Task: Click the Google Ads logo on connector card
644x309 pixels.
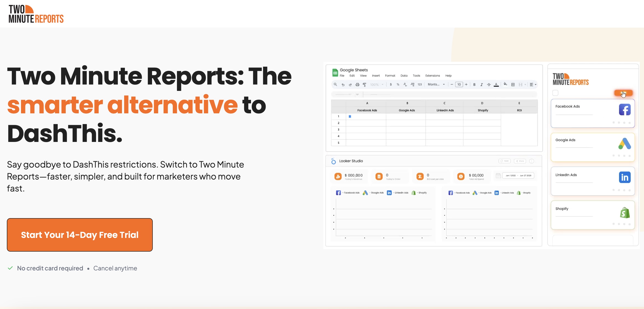Action: [x=624, y=144]
